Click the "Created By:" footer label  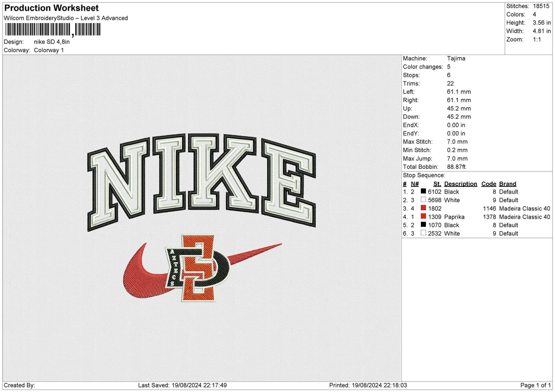[19, 386]
